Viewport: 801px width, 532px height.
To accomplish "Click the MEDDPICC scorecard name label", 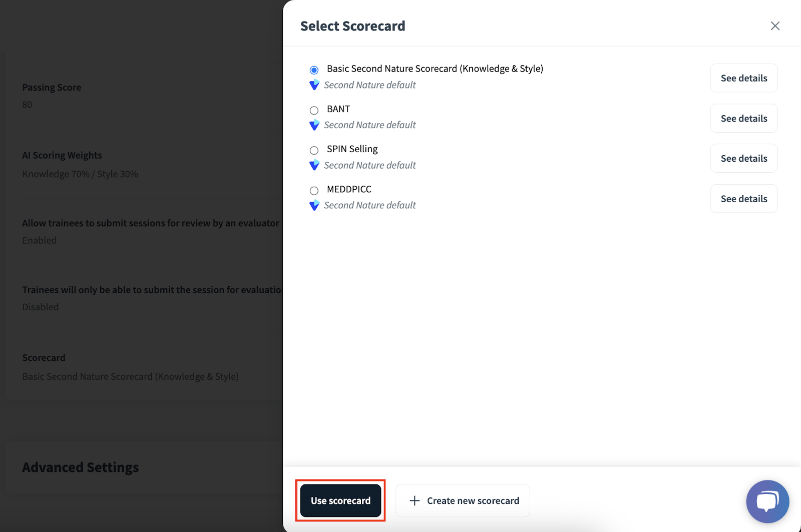I will pos(349,189).
